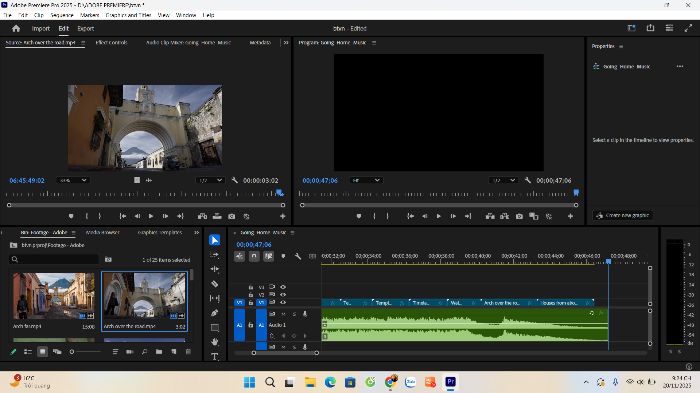Click Extract in the Program Monitor
This screenshot has height=393, width=700.
click(504, 216)
